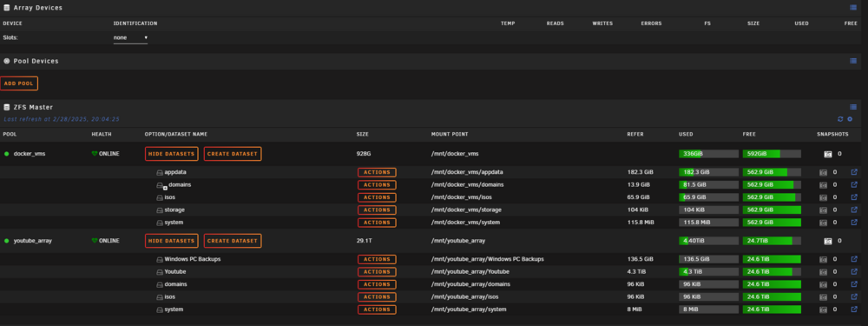
Task: Collapse datasets with docker_vms Hide Datasets button
Action: point(172,154)
